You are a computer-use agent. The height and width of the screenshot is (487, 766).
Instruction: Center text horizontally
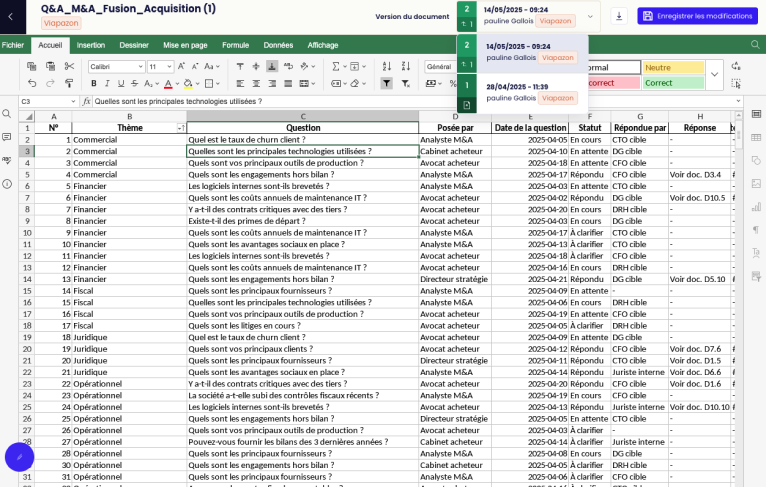(x=256, y=84)
